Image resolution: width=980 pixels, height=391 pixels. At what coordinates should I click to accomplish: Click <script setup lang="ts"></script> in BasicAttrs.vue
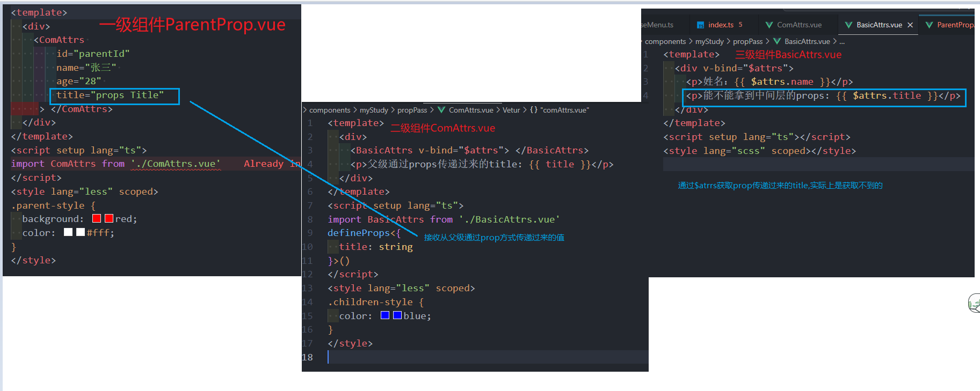pyautogui.click(x=757, y=137)
